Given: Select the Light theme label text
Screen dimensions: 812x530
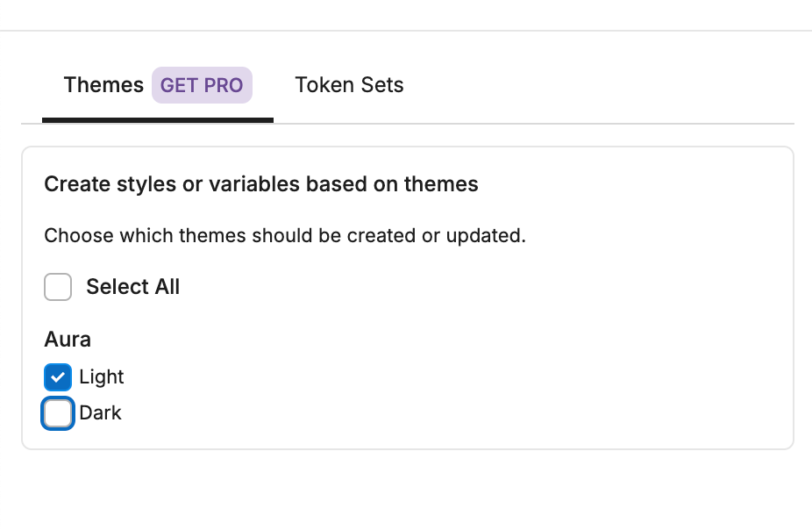Looking at the screenshot, I should [102, 377].
